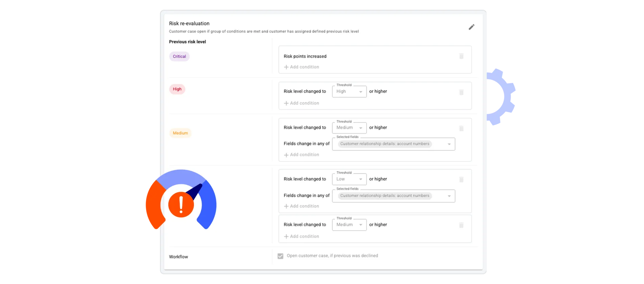Click the edit pencil icon for Risk re-evaluation
The height and width of the screenshot is (284, 644).
point(471,27)
